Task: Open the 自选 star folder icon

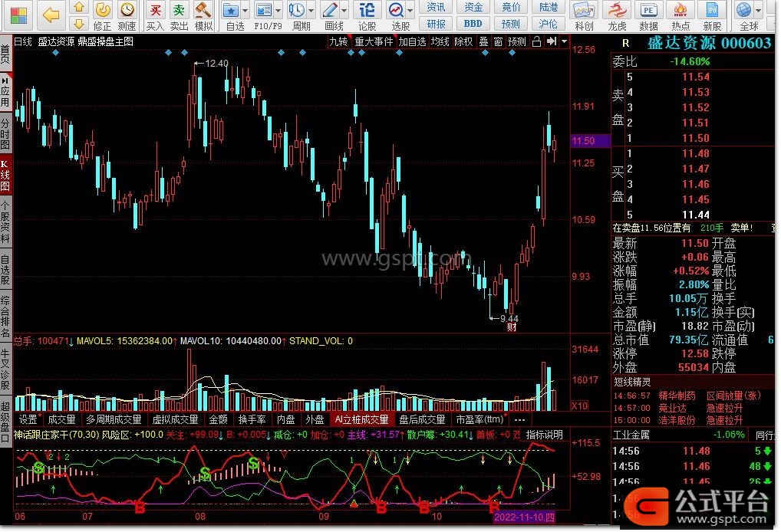Action: click(x=231, y=9)
